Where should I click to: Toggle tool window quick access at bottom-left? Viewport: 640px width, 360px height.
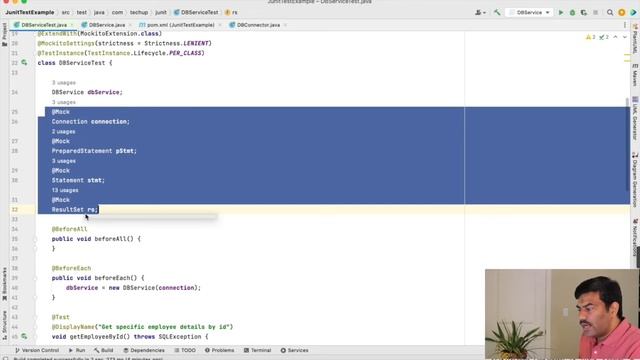coord(5,358)
